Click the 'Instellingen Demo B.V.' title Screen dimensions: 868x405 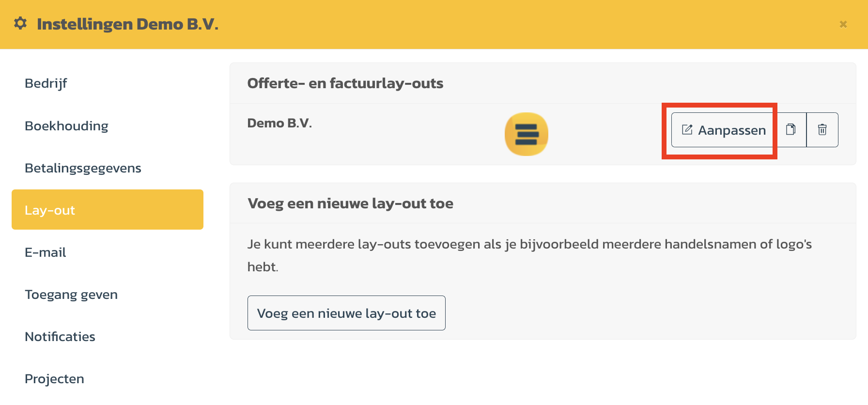click(x=128, y=24)
